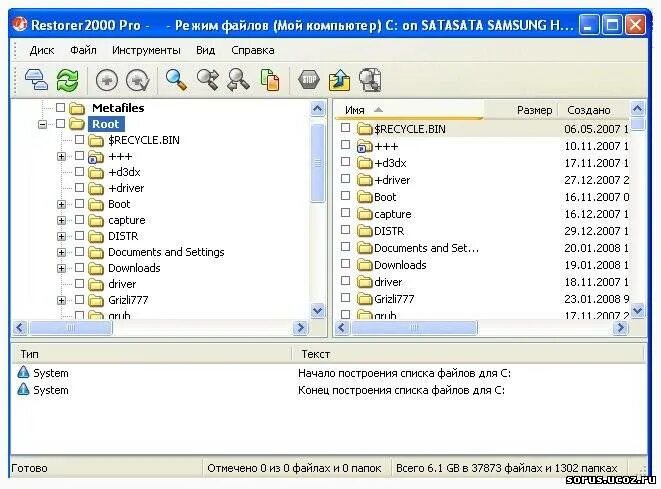
Task: Check the Grizli777 checkbox in tree
Action: 79,300
